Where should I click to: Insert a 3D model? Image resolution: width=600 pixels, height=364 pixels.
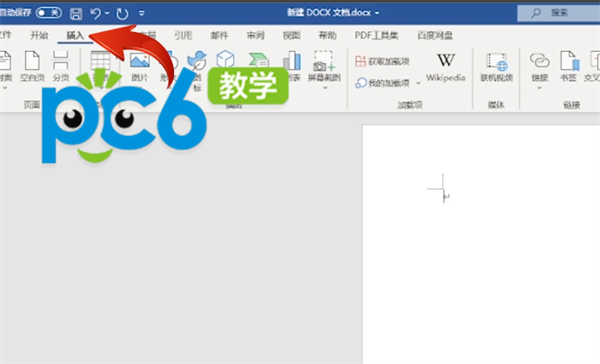pos(225,60)
